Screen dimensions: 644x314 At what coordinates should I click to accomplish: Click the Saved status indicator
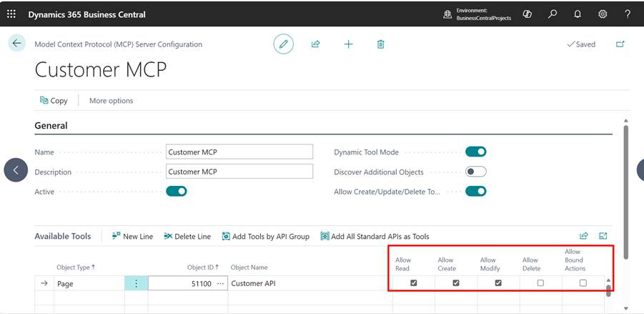coord(581,44)
